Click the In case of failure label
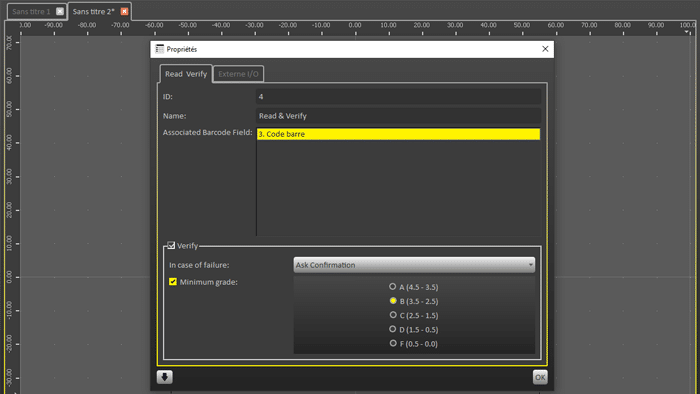 coord(199,265)
